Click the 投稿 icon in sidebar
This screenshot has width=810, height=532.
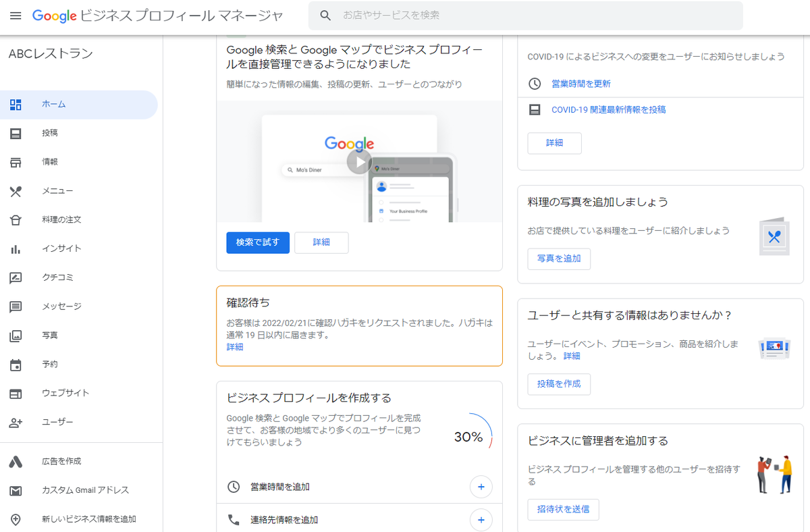pyautogui.click(x=16, y=134)
